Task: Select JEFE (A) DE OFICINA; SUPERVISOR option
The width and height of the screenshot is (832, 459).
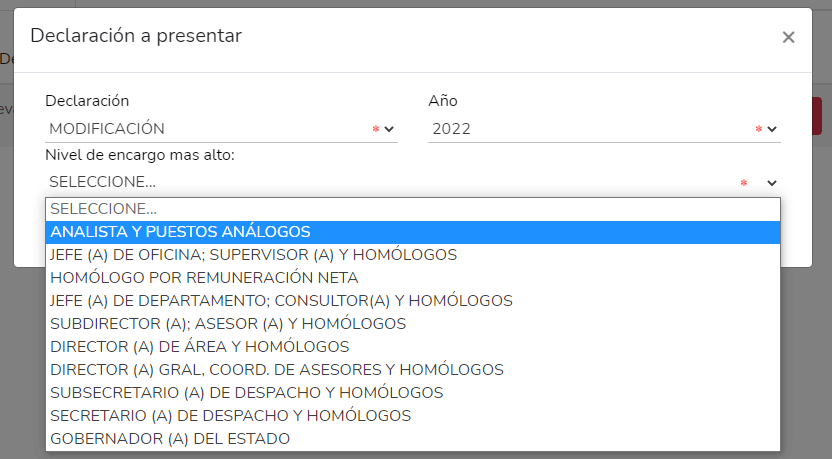Action: point(253,255)
